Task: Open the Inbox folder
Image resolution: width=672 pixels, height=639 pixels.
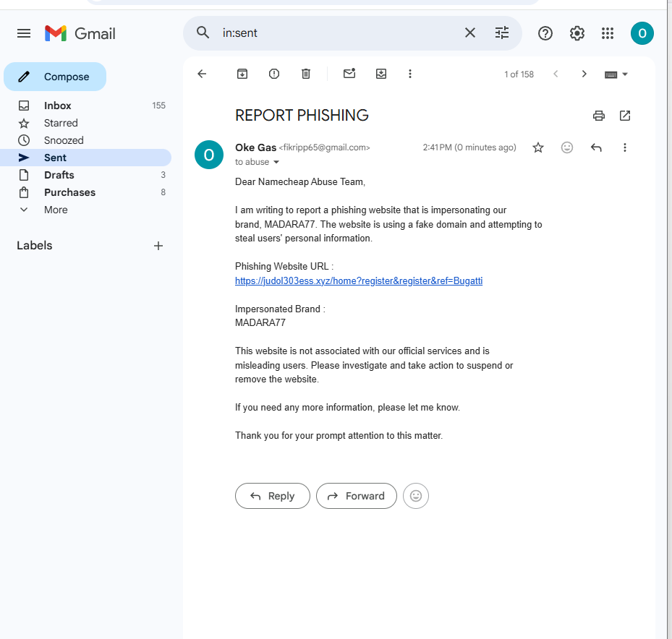Action: tap(85, 106)
